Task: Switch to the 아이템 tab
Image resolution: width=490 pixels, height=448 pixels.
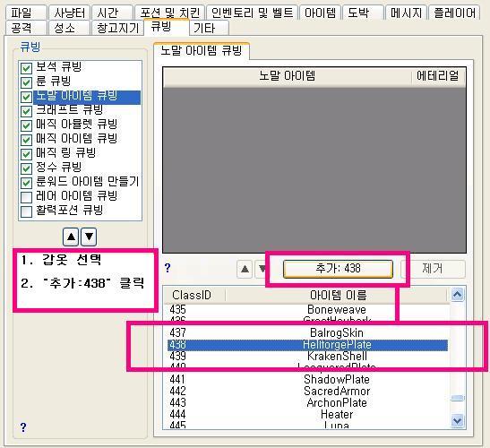Action: [320, 13]
